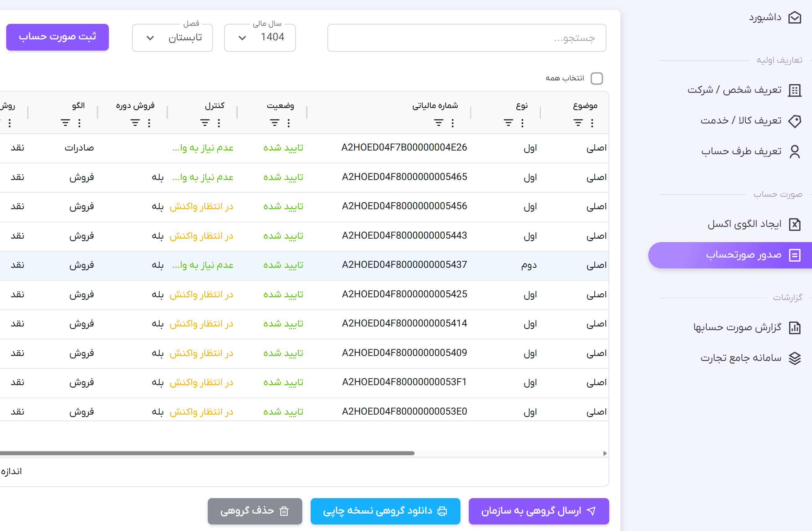
Task: Open three-dot menu of کنترل column
Action: (x=219, y=123)
